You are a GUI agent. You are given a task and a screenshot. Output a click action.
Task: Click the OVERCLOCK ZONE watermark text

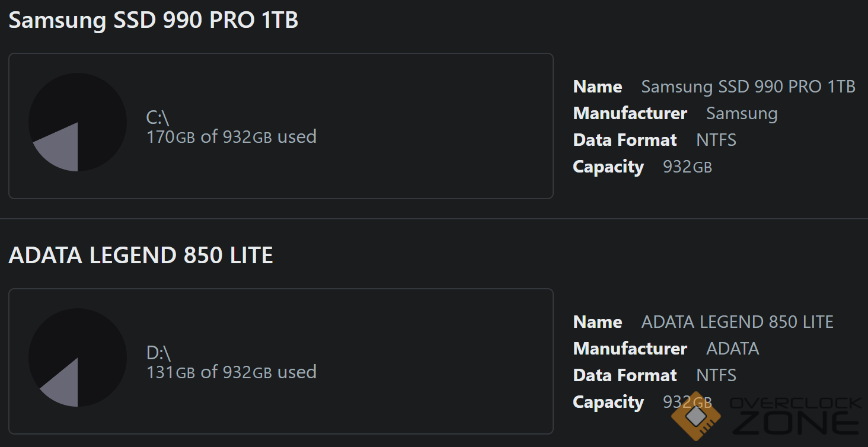(796, 416)
